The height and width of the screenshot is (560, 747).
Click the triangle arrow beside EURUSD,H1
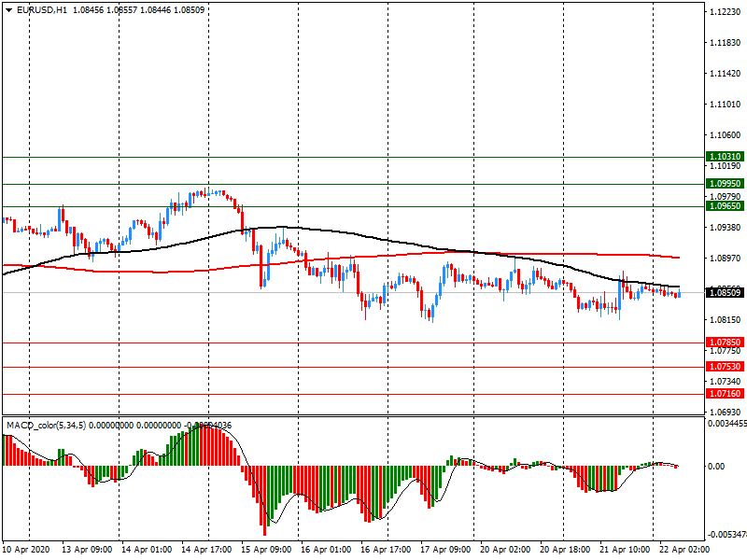8,10
